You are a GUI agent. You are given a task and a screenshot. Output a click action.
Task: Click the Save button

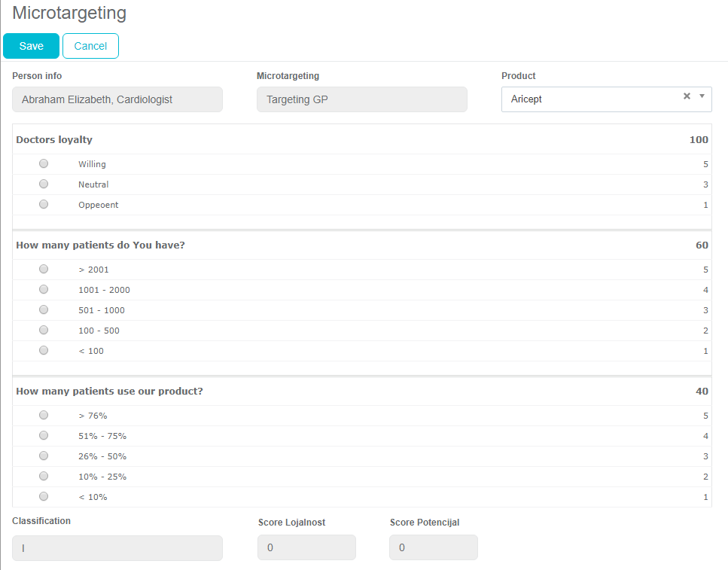click(31, 46)
